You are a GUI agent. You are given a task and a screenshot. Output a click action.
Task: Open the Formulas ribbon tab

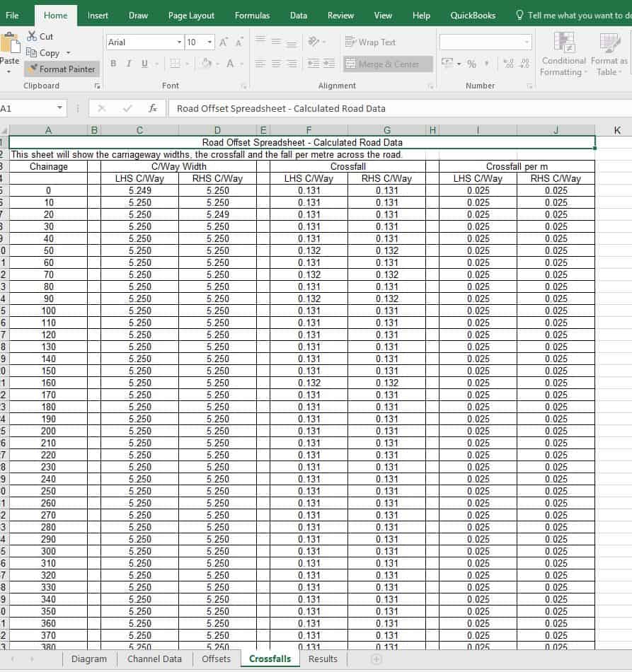252,16
